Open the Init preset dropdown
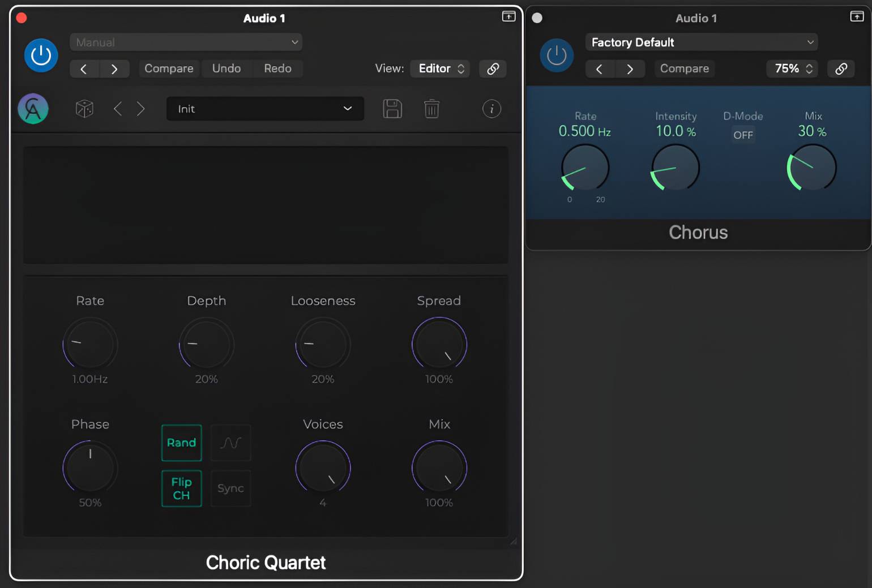 tap(265, 109)
